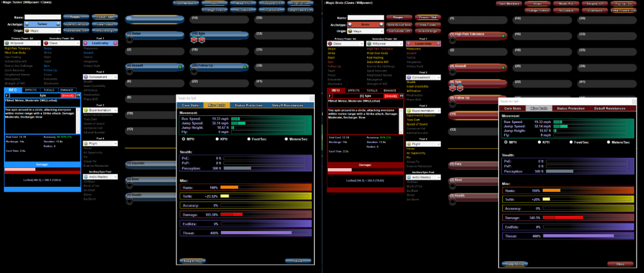Click Team Members button in Tanker window
This screenshot has width=644, height=273.
[x=184, y=3]
